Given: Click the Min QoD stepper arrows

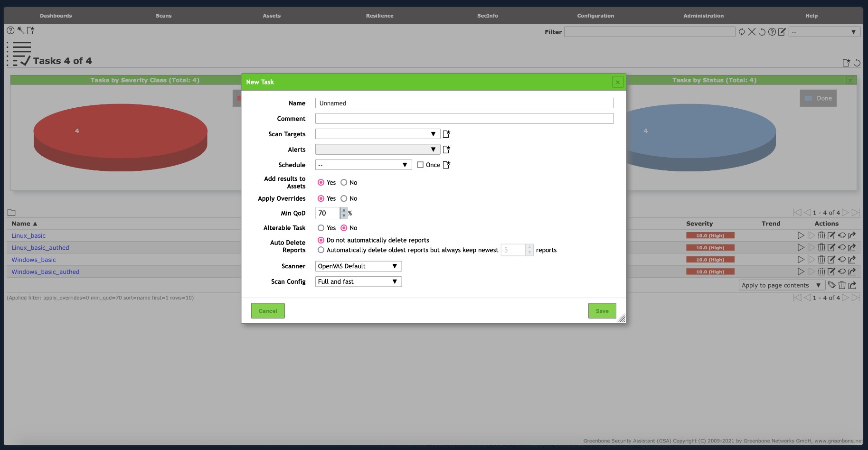Looking at the screenshot, I should [x=344, y=213].
